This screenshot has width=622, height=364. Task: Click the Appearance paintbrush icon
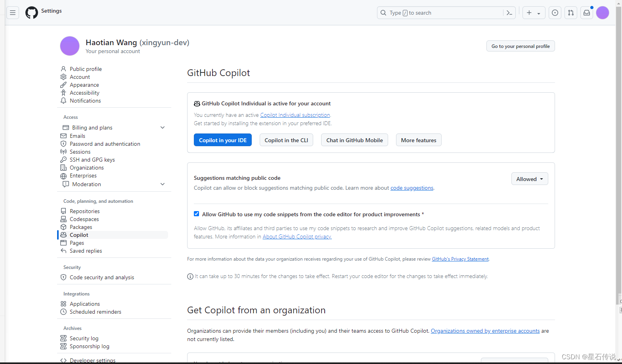63,85
